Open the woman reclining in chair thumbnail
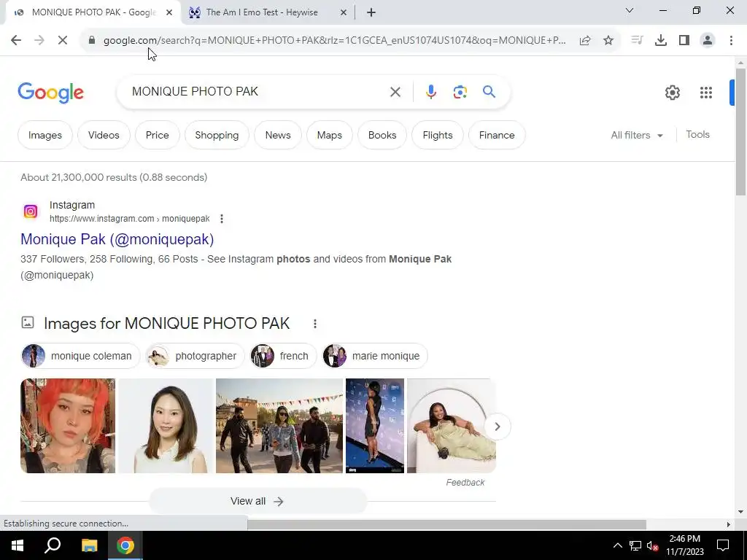Screen dimensions: 747x560 coord(451,426)
